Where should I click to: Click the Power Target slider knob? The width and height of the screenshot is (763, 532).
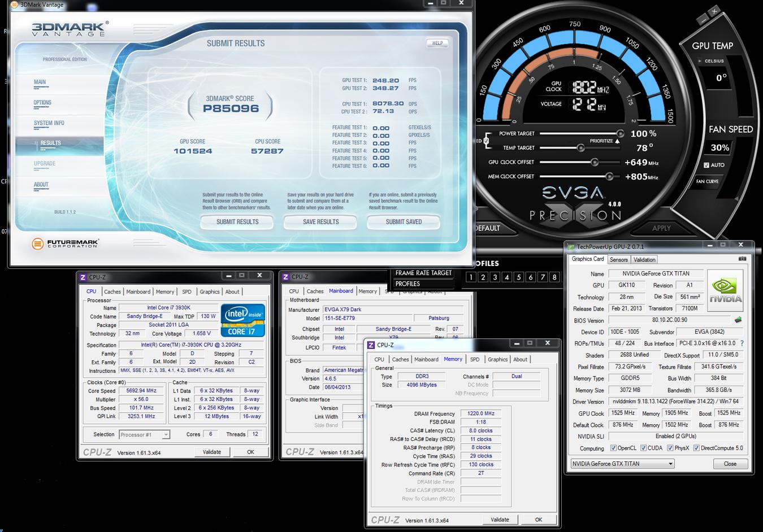click(620, 134)
